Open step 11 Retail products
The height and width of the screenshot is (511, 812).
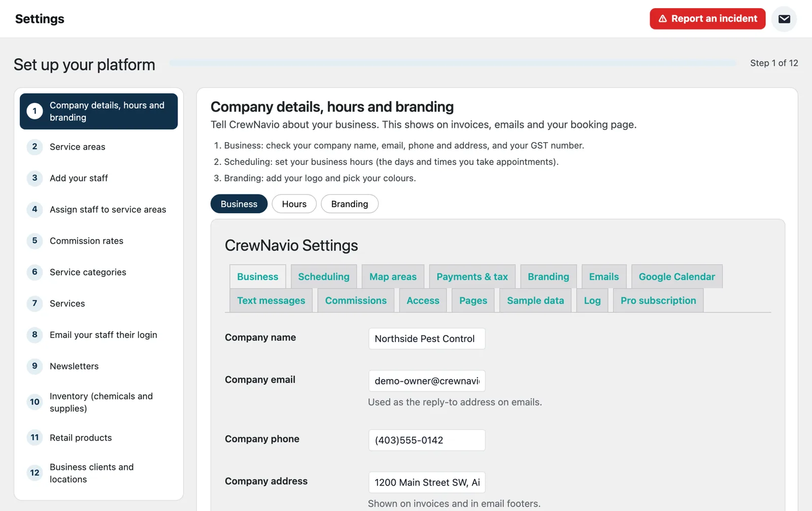pos(98,437)
